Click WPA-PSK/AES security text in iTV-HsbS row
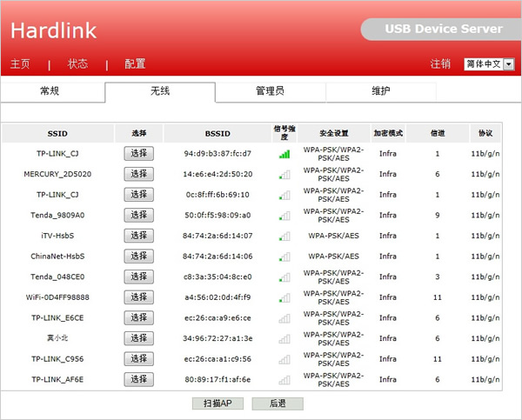The image size is (522, 420). [333, 236]
